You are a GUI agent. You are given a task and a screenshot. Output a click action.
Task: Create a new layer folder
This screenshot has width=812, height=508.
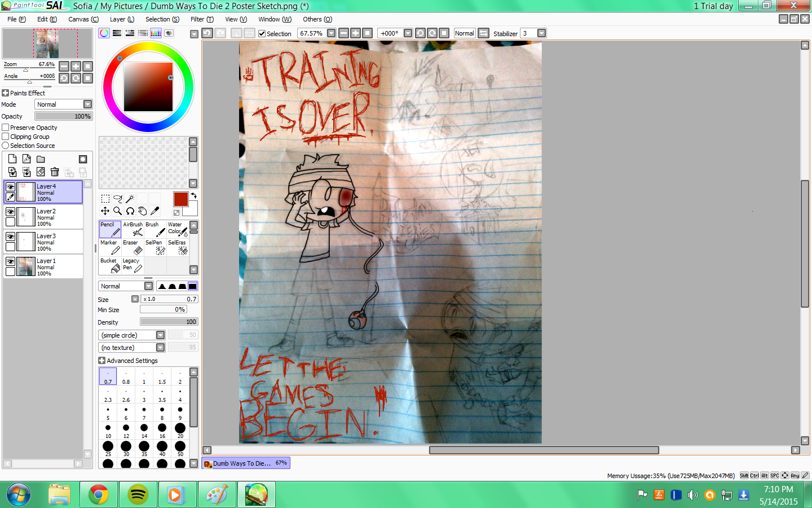(x=41, y=159)
